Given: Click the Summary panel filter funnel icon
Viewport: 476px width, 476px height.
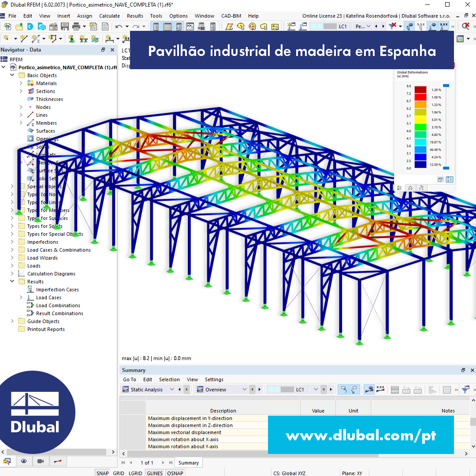Looking at the screenshot, I should click(x=465, y=390).
